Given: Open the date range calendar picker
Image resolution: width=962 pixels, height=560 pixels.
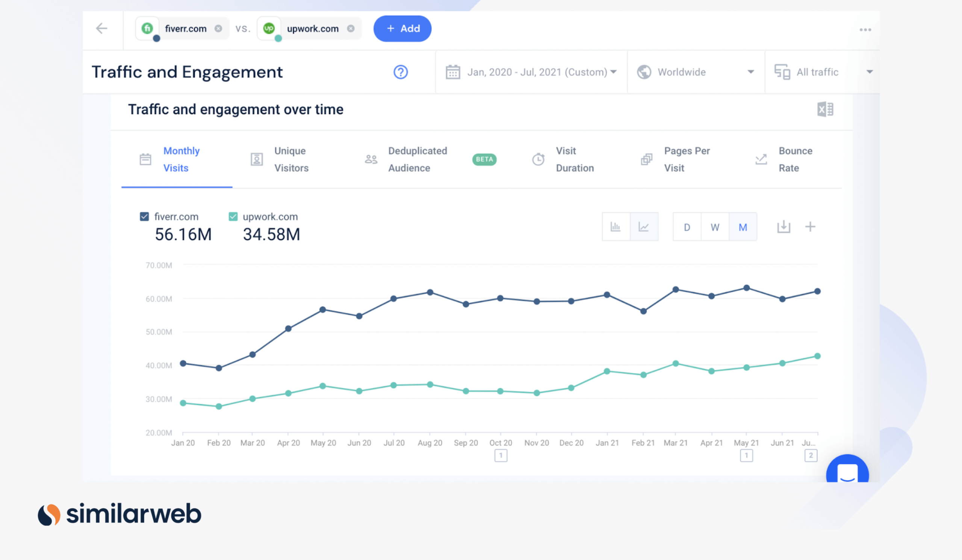Looking at the screenshot, I should tap(531, 72).
